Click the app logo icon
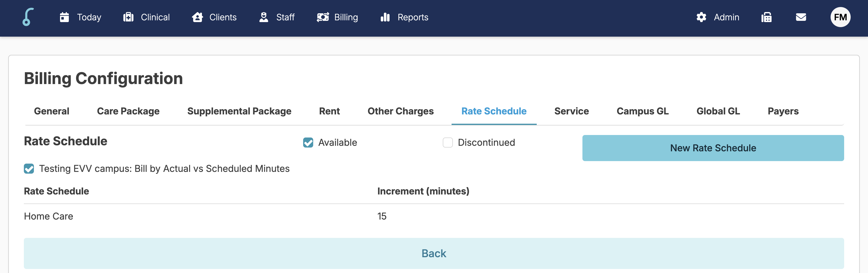868x273 pixels. (x=28, y=17)
